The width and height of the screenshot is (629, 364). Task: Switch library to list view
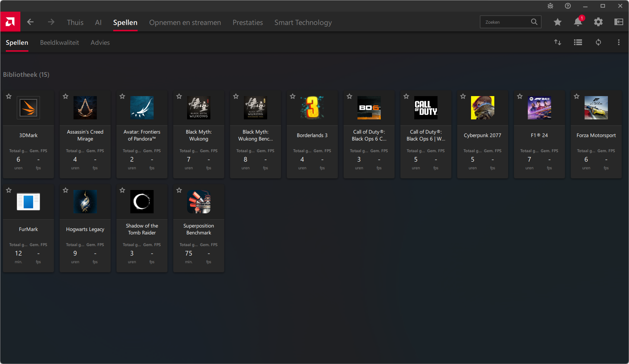pos(578,43)
